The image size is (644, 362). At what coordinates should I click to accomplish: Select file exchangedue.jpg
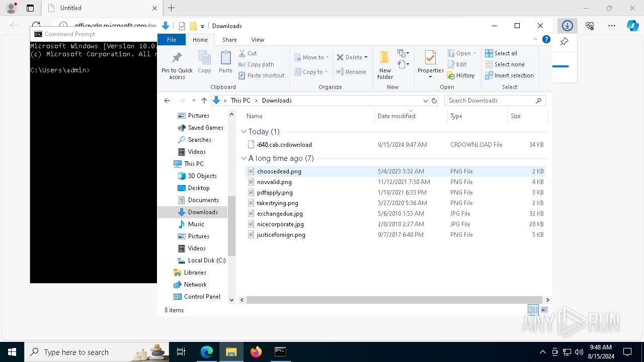click(394, 214)
